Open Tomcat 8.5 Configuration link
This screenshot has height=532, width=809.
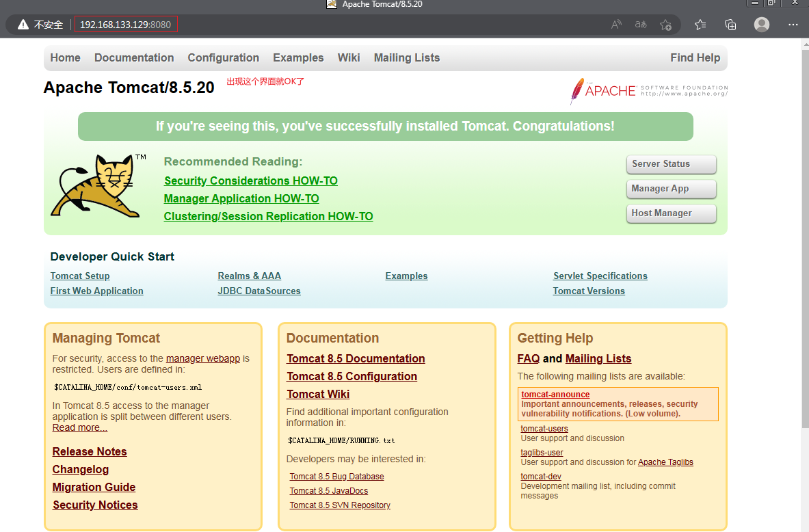coord(352,377)
